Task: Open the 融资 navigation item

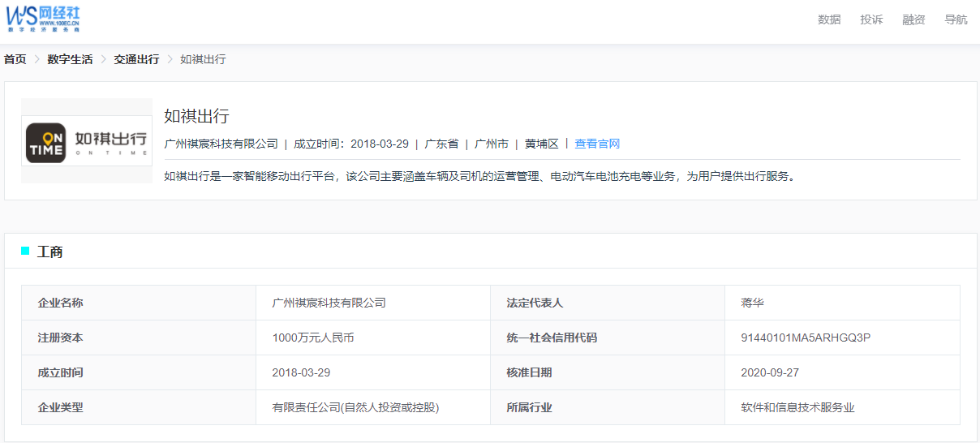Action: click(913, 19)
